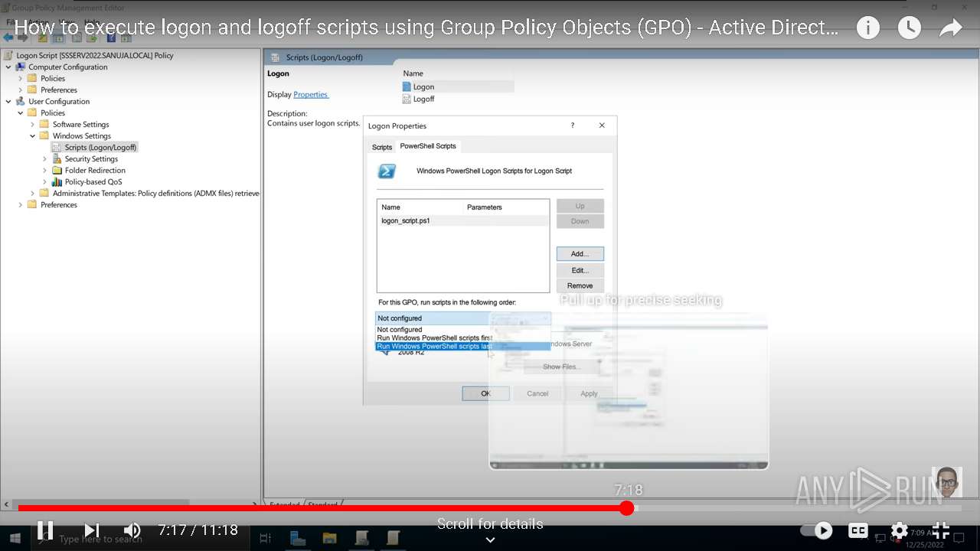
Task: Expand the Policy-based QoS node
Action: [45, 181]
